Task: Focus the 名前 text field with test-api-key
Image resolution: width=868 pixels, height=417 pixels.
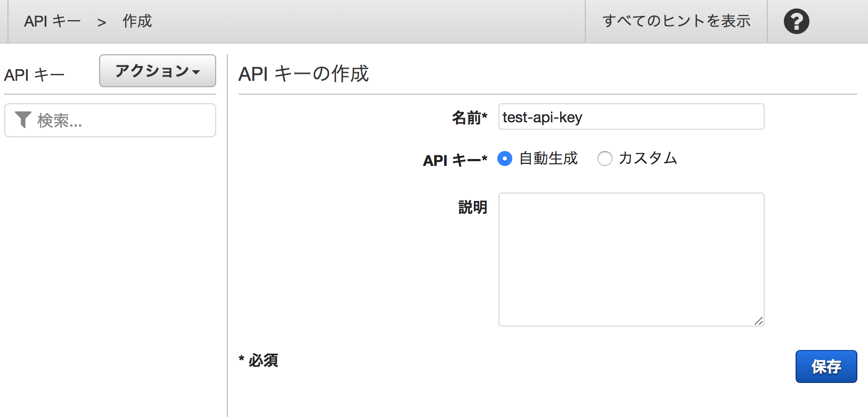Action: coord(631,117)
